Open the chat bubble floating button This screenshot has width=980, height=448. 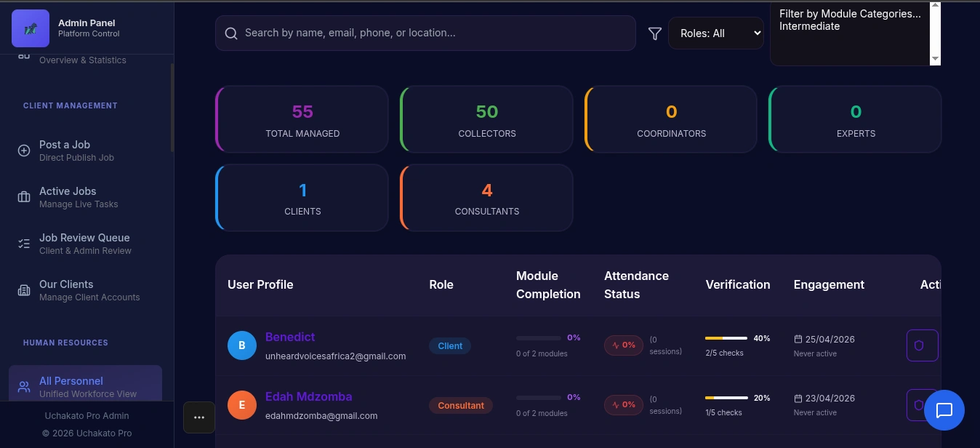pyautogui.click(x=944, y=410)
